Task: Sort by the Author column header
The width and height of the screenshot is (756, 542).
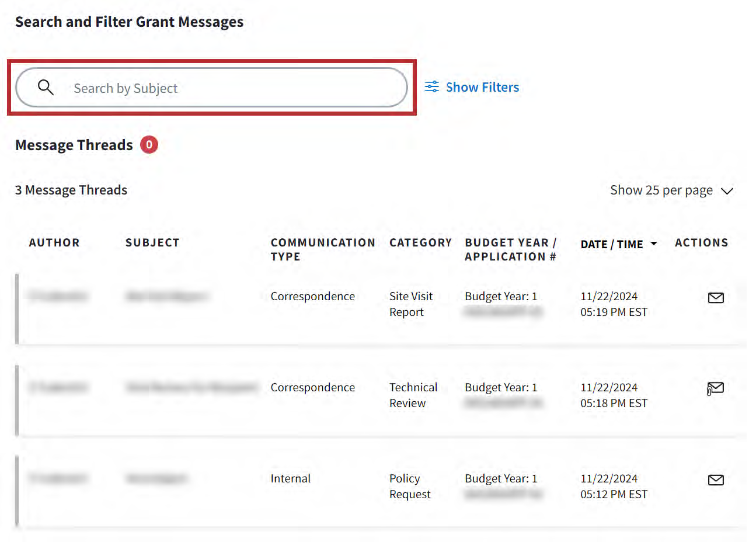Action: [x=54, y=243]
